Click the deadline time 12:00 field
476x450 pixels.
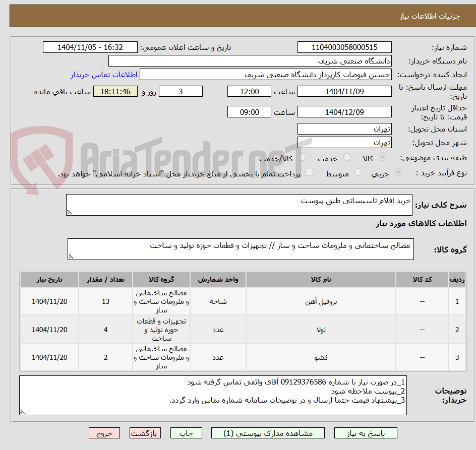click(x=249, y=91)
